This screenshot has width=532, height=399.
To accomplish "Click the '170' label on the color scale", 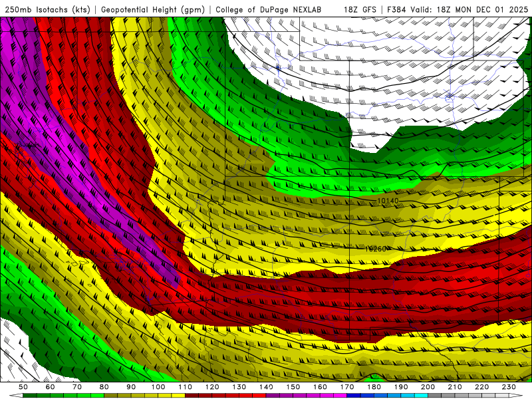I will pyautogui.click(x=347, y=387).
